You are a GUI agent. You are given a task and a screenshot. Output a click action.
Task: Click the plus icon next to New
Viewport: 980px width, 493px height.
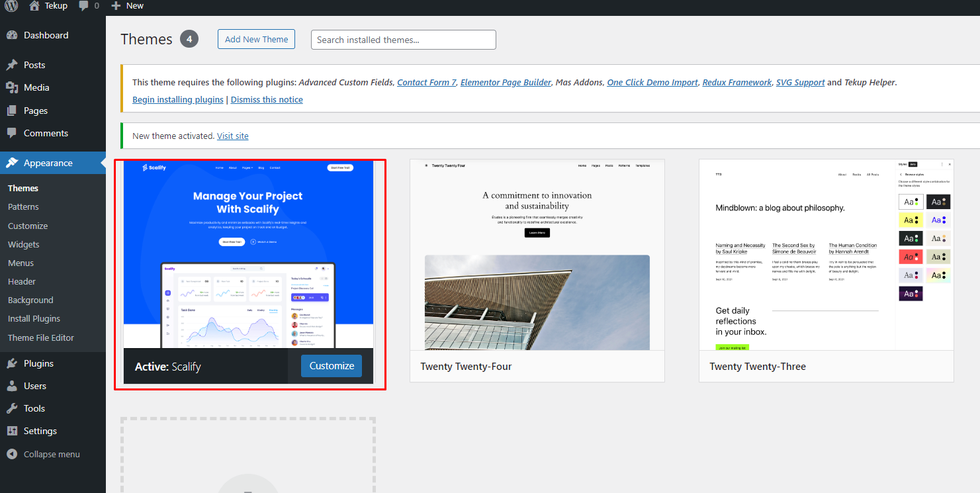(116, 5)
